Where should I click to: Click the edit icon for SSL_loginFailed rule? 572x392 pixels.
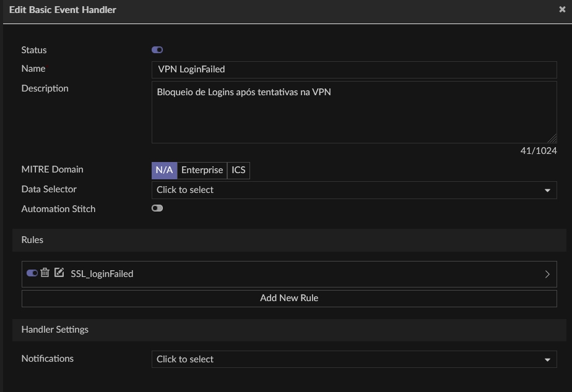59,273
